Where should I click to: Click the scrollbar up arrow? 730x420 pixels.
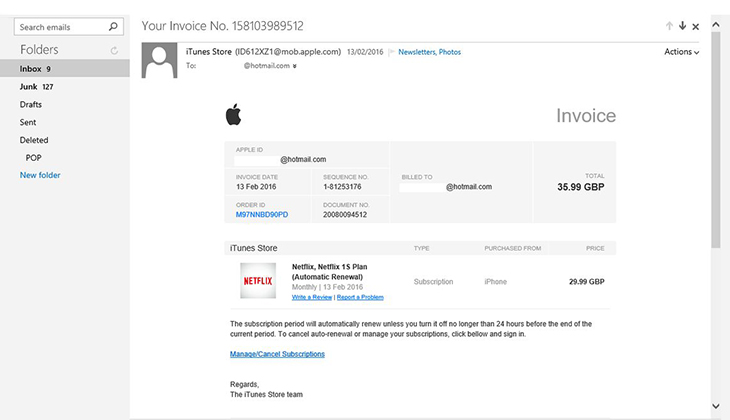pyautogui.click(x=716, y=25)
